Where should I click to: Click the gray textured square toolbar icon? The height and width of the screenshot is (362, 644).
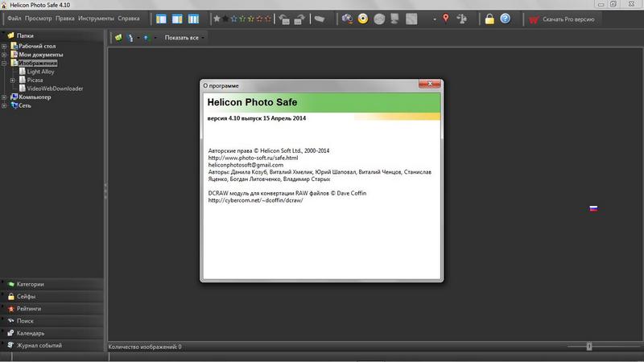[411, 19]
